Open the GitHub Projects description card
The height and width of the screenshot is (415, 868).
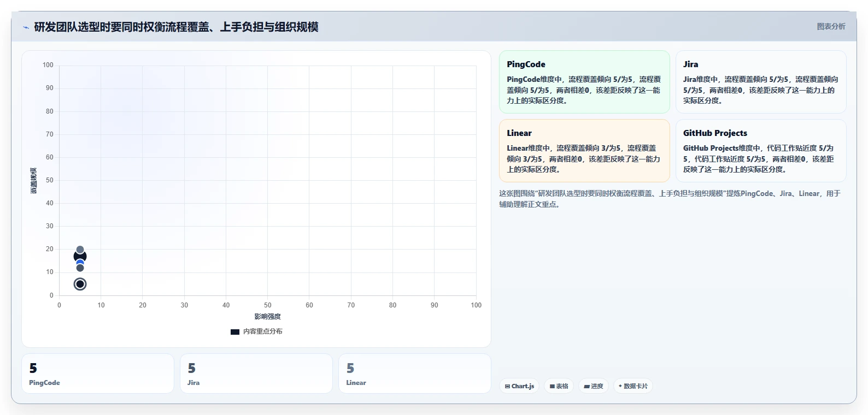[x=761, y=151]
